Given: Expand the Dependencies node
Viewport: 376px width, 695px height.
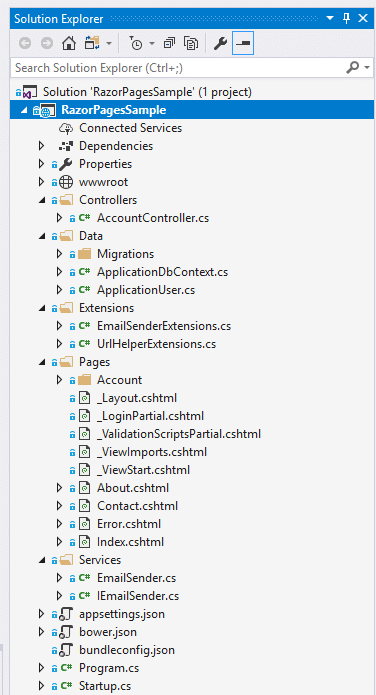Looking at the screenshot, I should coord(41,146).
